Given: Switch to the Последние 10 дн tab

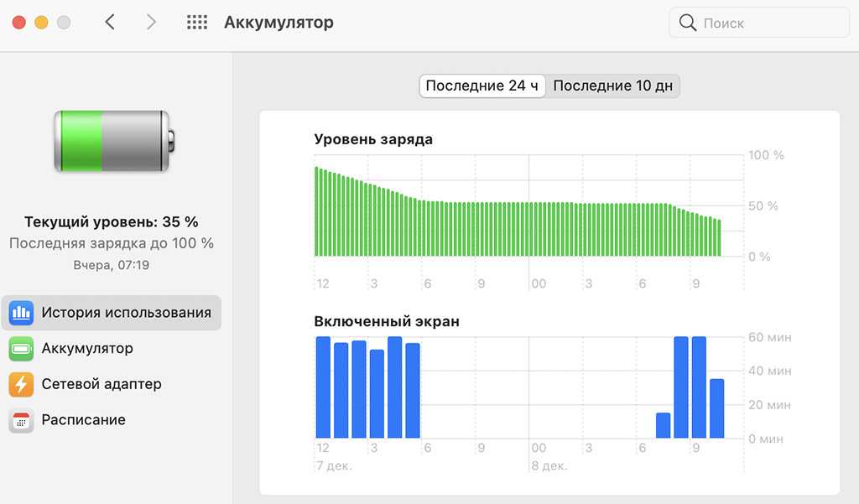Looking at the screenshot, I should point(612,86).
